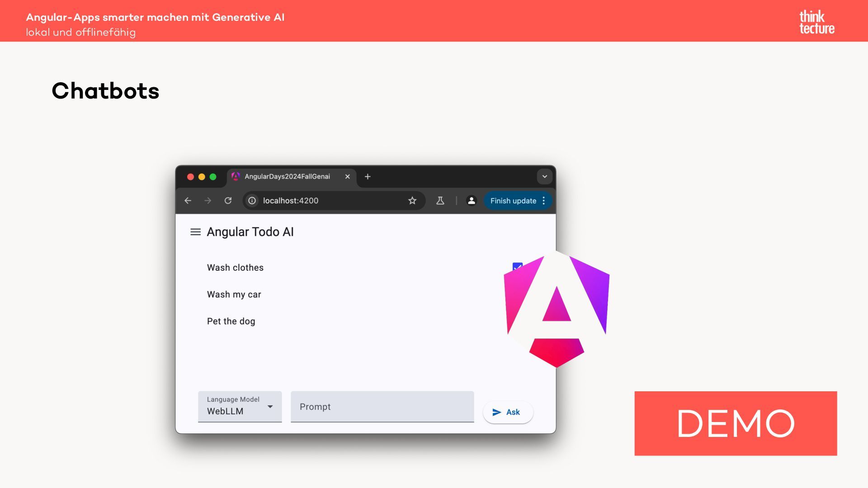Viewport: 868px width, 488px height.
Task: Open a new browser tab with plus
Action: pos(368,177)
